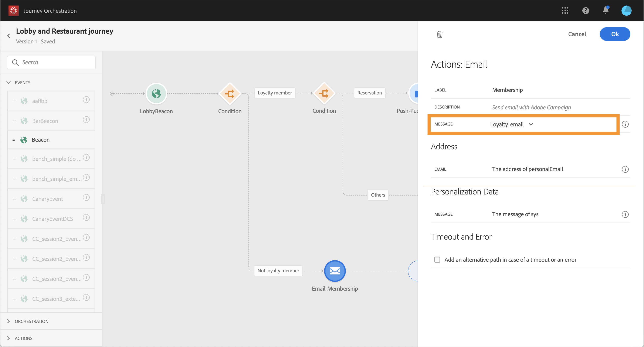Click info icon next to Email address
The width and height of the screenshot is (644, 347).
[625, 169]
